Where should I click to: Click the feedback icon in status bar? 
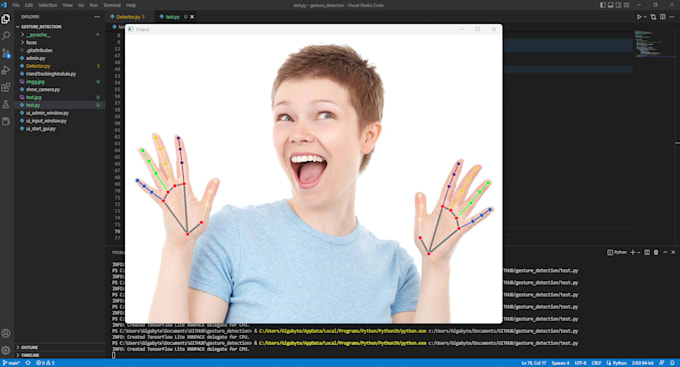click(661, 363)
